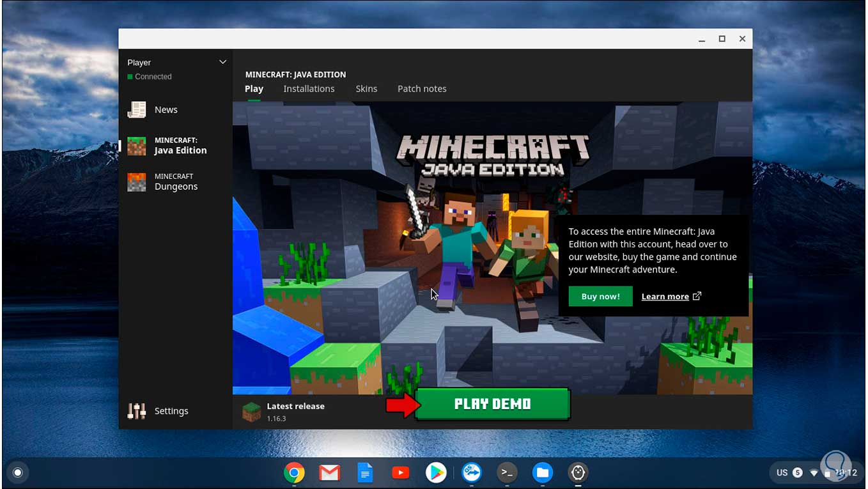Open the Latest release version selector
This screenshot has width=868, height=489.
click(283, 412)
